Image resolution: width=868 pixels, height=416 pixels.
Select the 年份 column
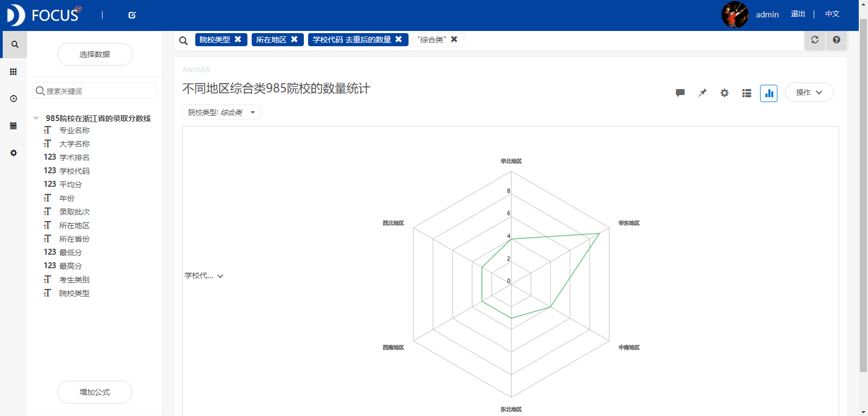[67, 198]
